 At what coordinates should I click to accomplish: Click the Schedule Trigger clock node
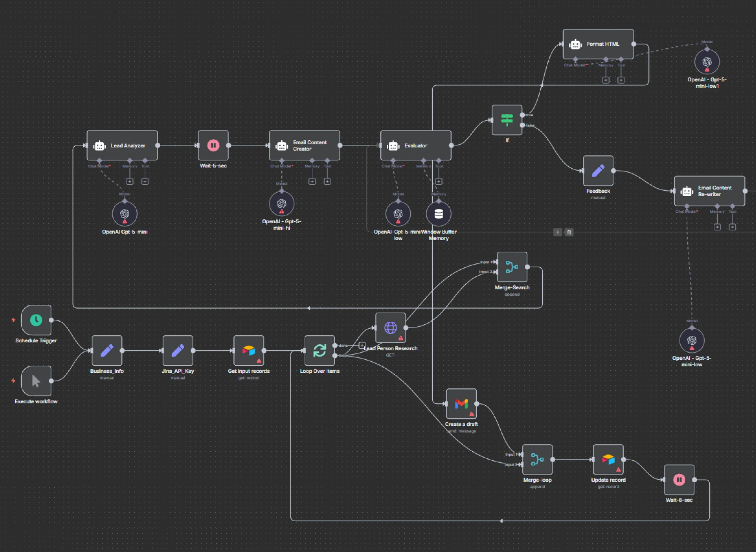[36, 320]
